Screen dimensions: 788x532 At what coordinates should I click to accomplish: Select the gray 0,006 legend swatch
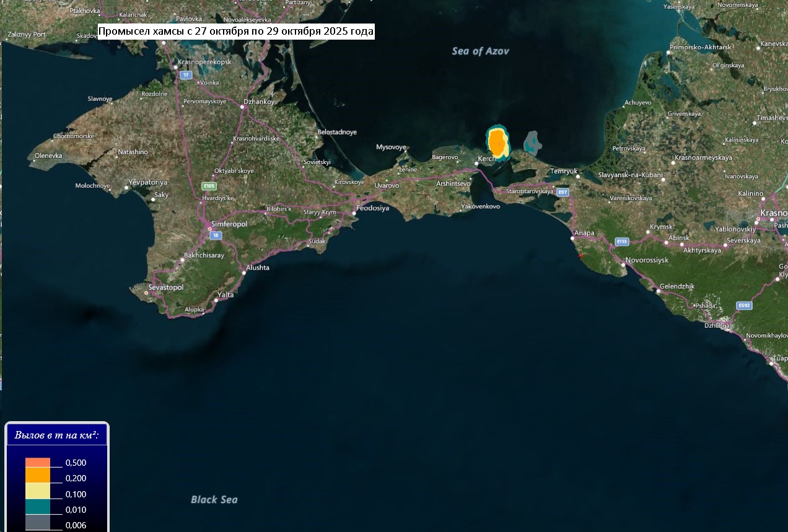(x=37, y=523)
